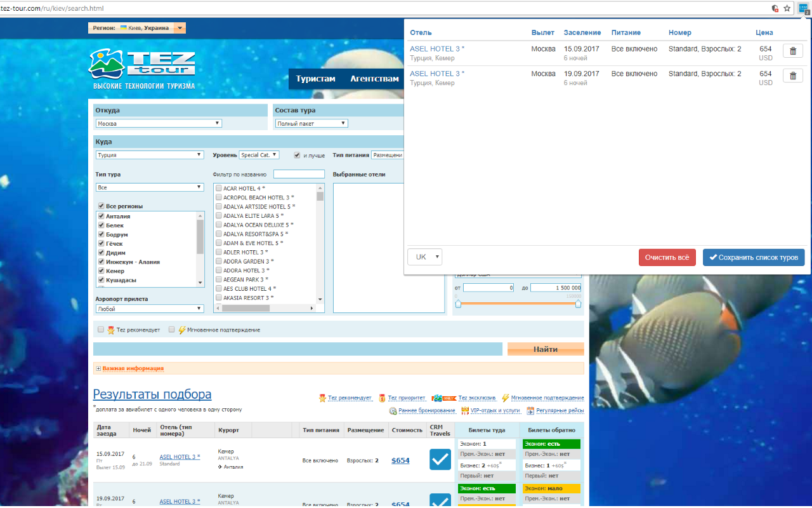Click the Найти search button
This screenshot has height=508, width=812.
pos(546,349)
